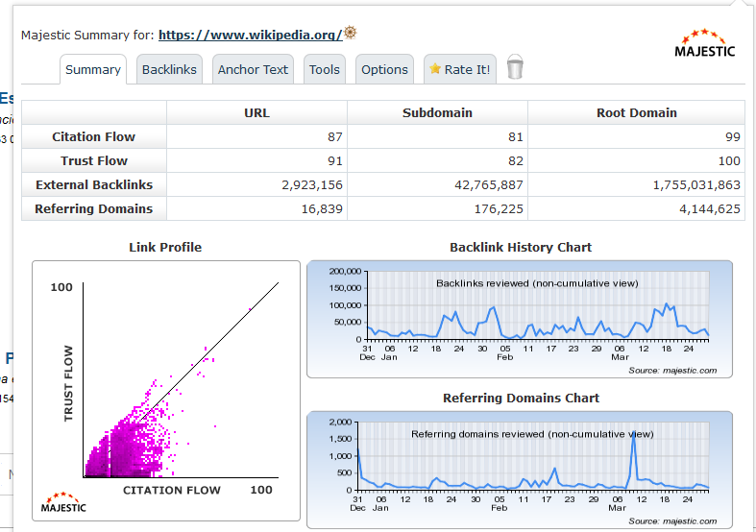Click the Subdomain column header

coord(437,112)
